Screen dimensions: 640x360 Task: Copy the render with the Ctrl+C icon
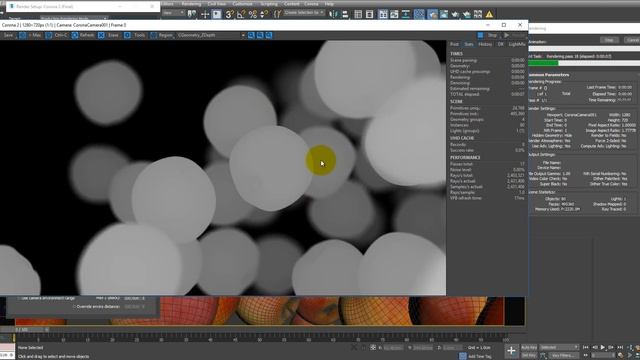click(x=49, y=36)
